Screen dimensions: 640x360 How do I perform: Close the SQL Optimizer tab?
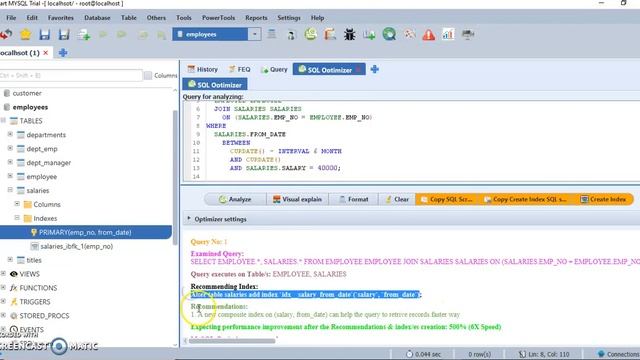point(358,70)
